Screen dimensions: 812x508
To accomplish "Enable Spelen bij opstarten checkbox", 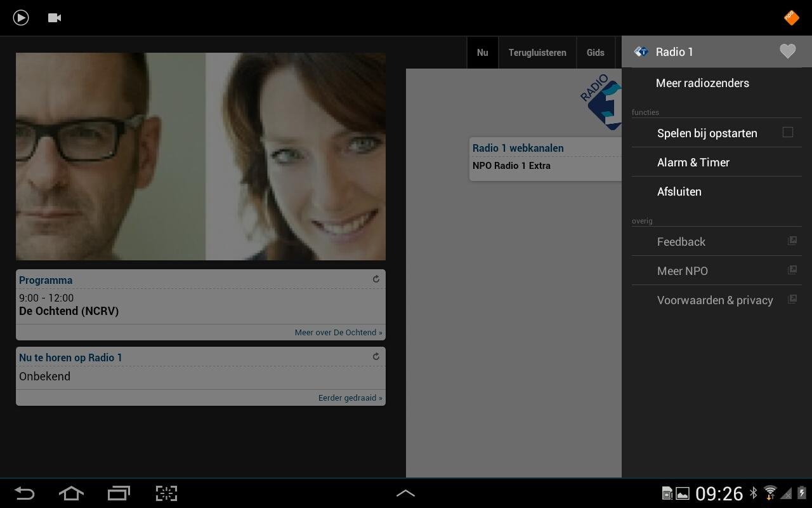I will pos(788,132).
